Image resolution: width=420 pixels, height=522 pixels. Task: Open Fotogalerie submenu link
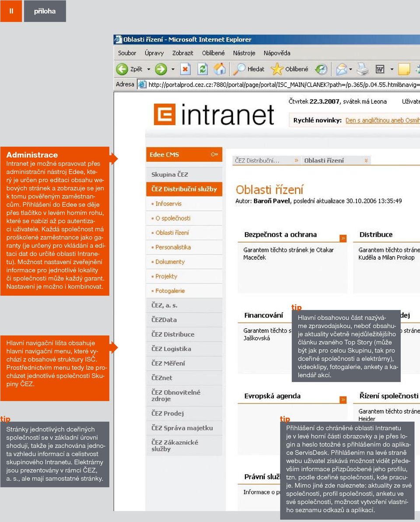click(x=170, y=291)
